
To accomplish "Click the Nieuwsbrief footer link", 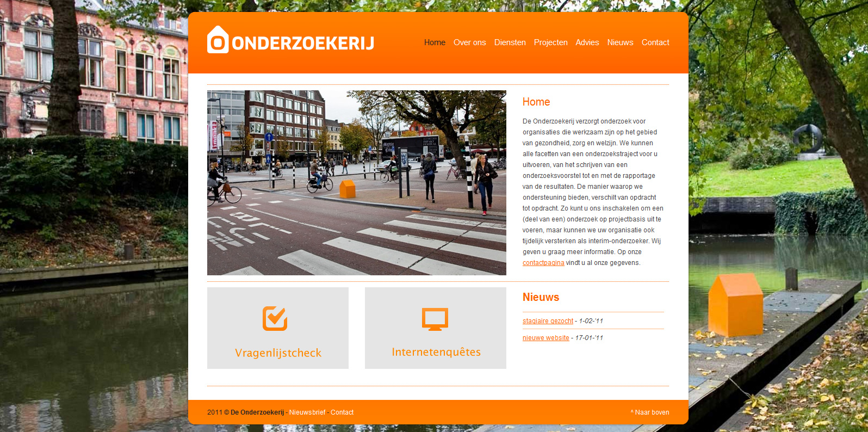I will pyautogui.click(x=307, y=412).
